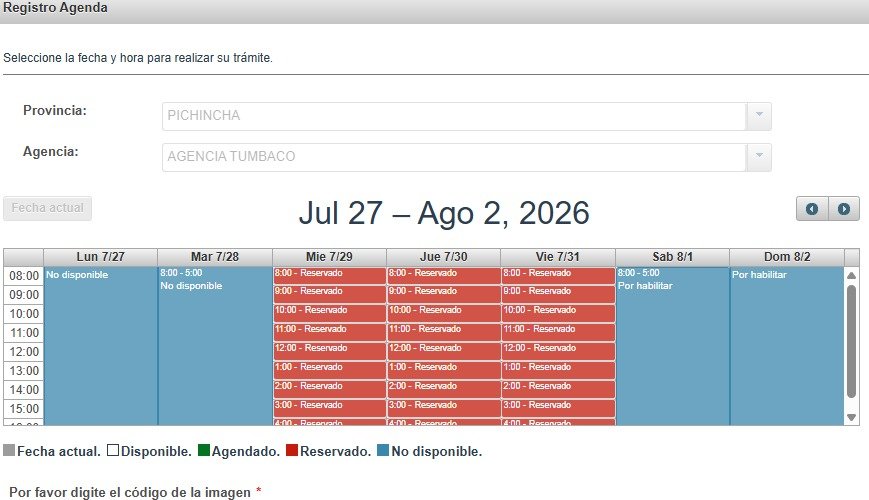Select the Mar 7/28 column header
This screenshot has width=869, height=500.
214,257
